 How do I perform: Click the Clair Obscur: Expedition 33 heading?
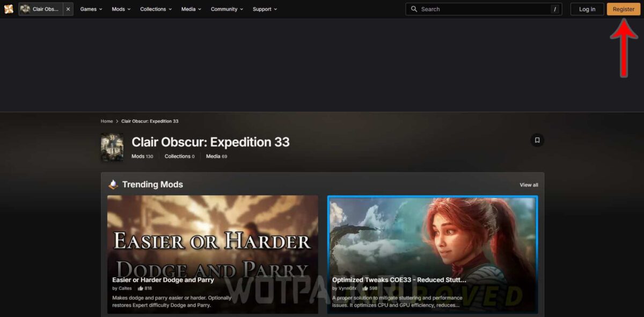(210, 142)
